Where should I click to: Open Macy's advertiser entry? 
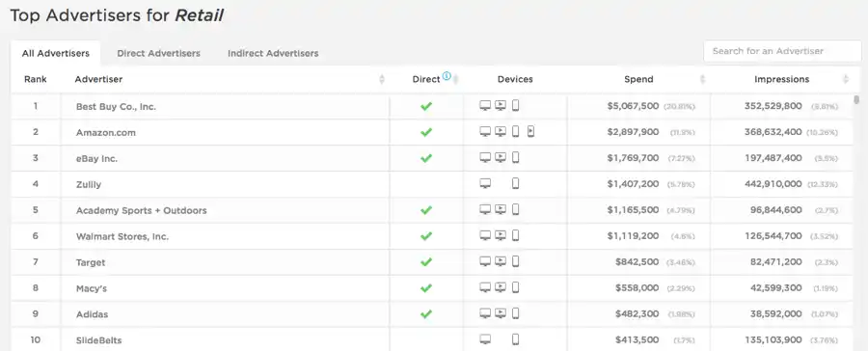[92, 288]
